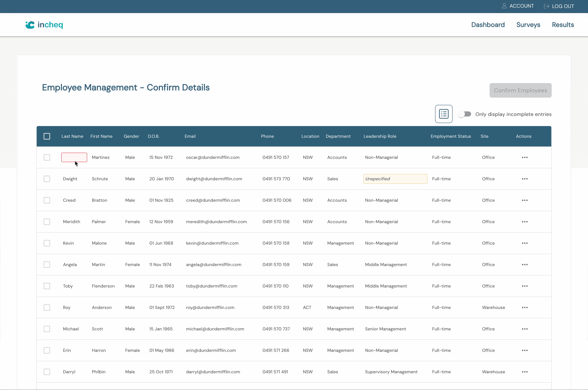Open the Results page
588x390 pixels.
click(x=563, y=25)
